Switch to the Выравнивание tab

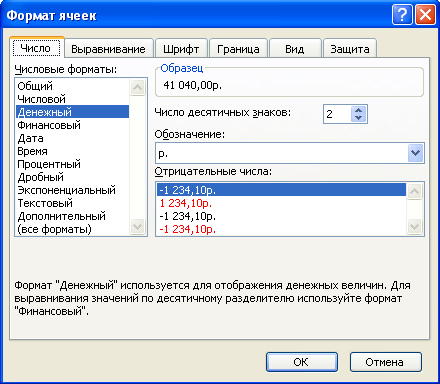pos(108,49)
